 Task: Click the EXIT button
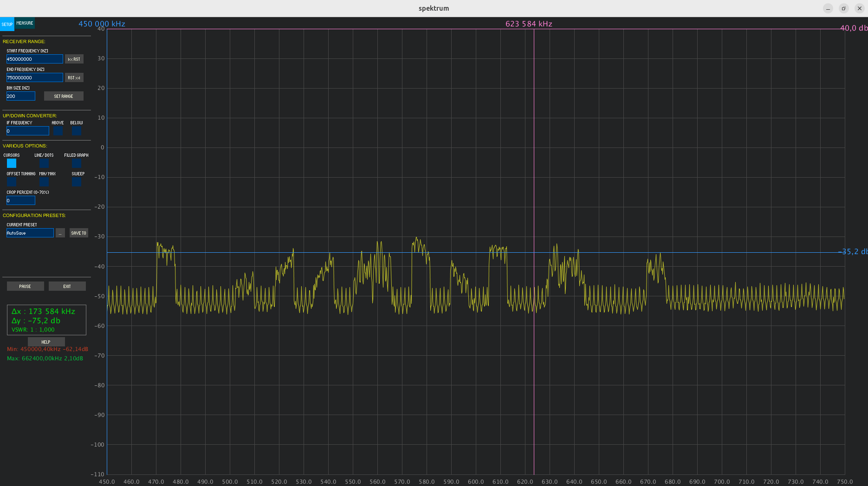tap(67, 286)
